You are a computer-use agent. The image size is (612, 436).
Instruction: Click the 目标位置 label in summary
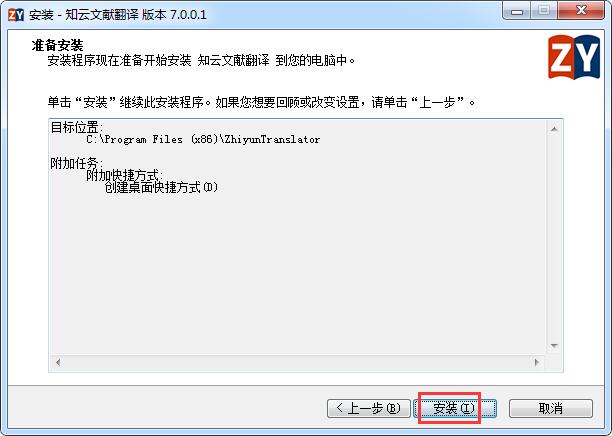(77, 127)
